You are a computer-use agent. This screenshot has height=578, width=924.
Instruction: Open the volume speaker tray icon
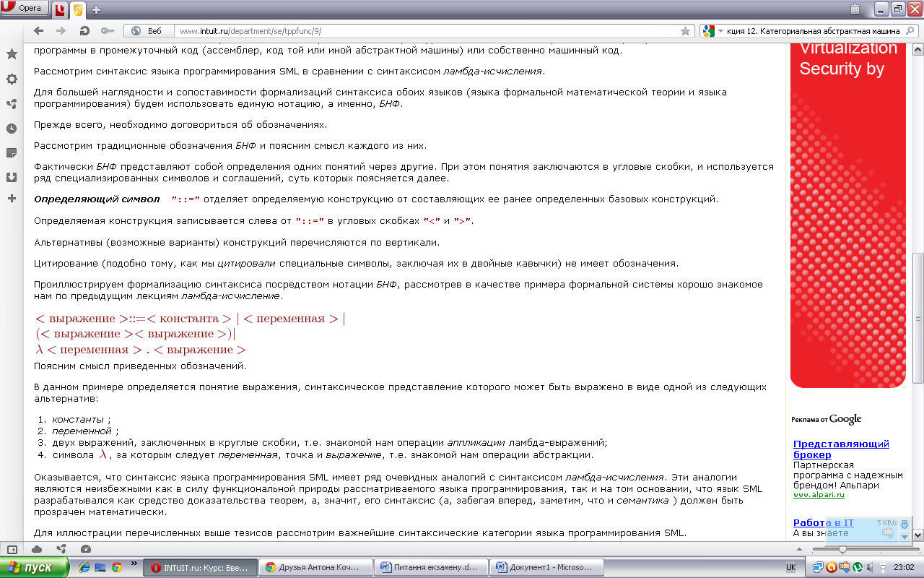(x=870, y=567)
